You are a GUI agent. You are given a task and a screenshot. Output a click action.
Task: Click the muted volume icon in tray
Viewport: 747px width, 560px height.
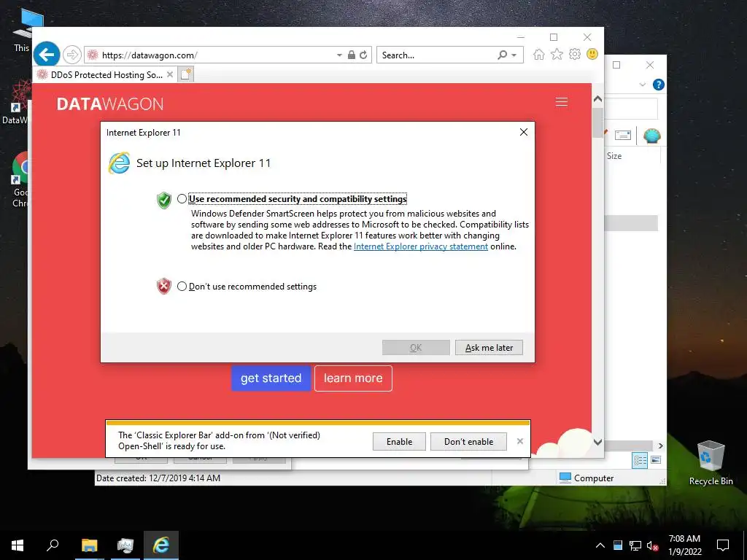652,545
